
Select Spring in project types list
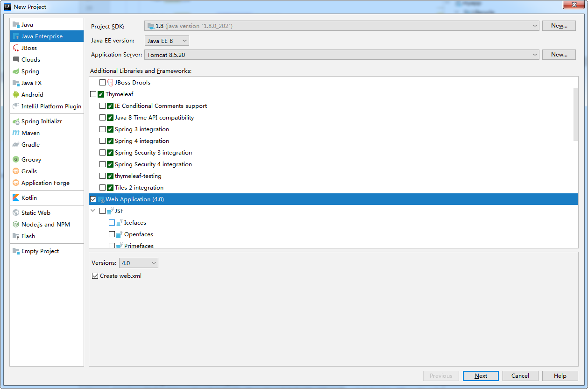47,71
